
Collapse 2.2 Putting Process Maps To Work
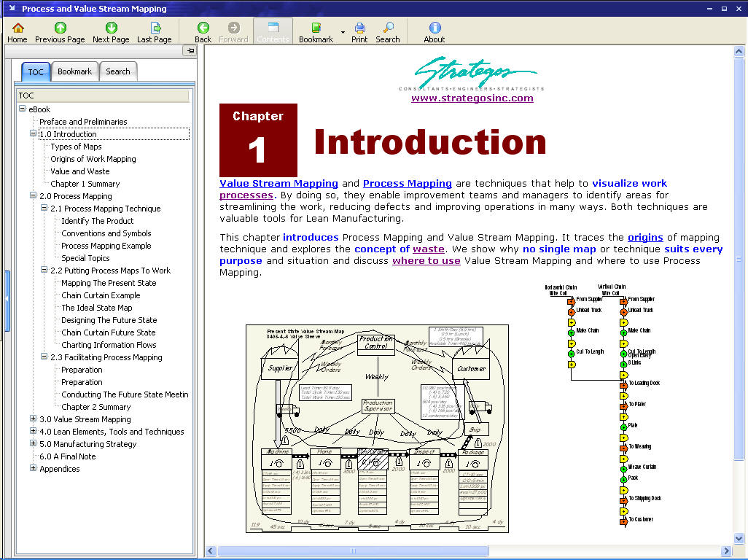click(44, 270)
